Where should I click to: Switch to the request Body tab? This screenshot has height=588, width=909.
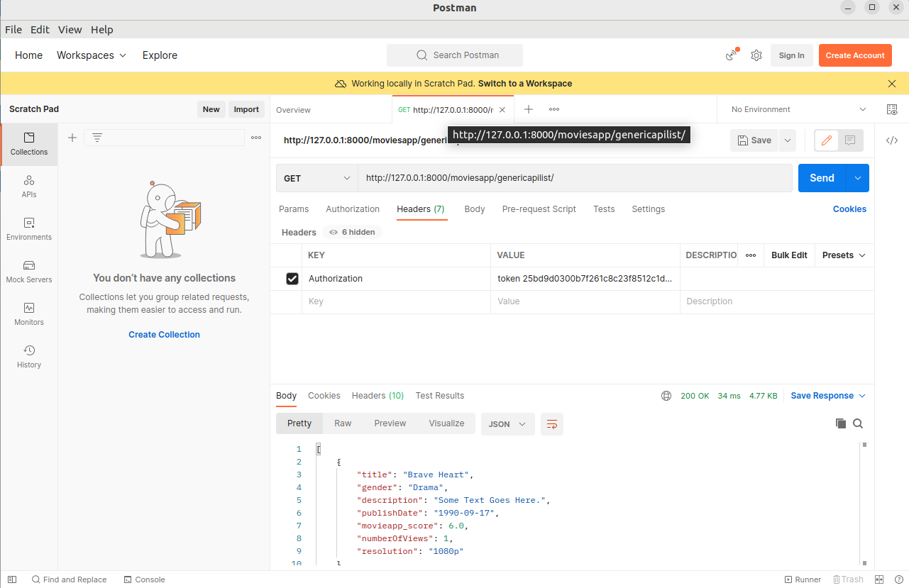tap(475, 209)
